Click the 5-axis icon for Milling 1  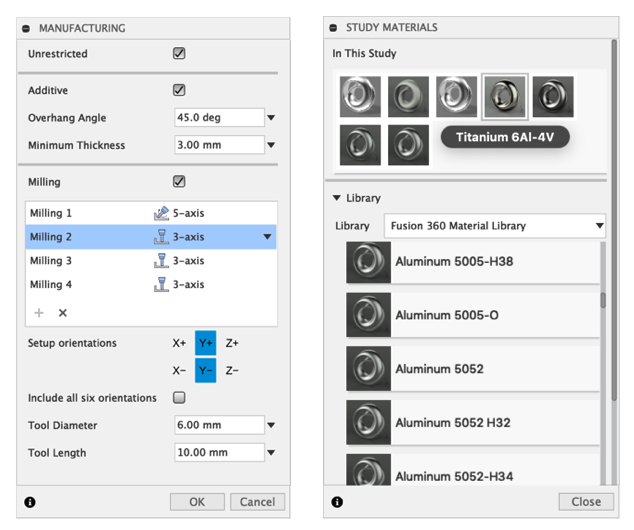(160, 213)
